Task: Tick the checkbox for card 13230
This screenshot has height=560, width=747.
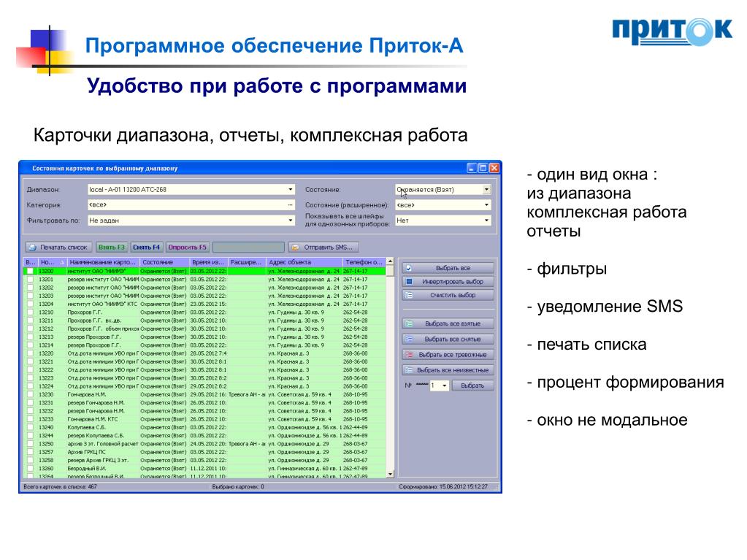Action: coord(30,394)
